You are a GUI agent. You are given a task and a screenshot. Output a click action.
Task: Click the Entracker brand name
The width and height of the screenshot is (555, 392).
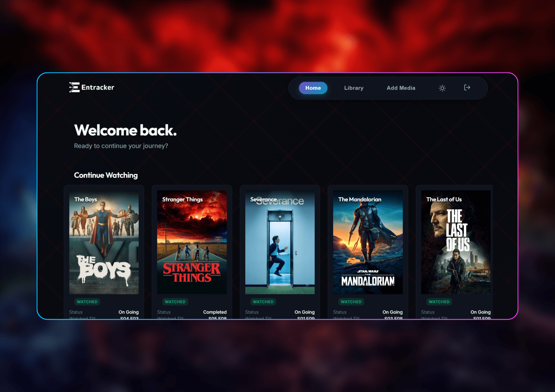pyautogui.click(x=98, y=87)
